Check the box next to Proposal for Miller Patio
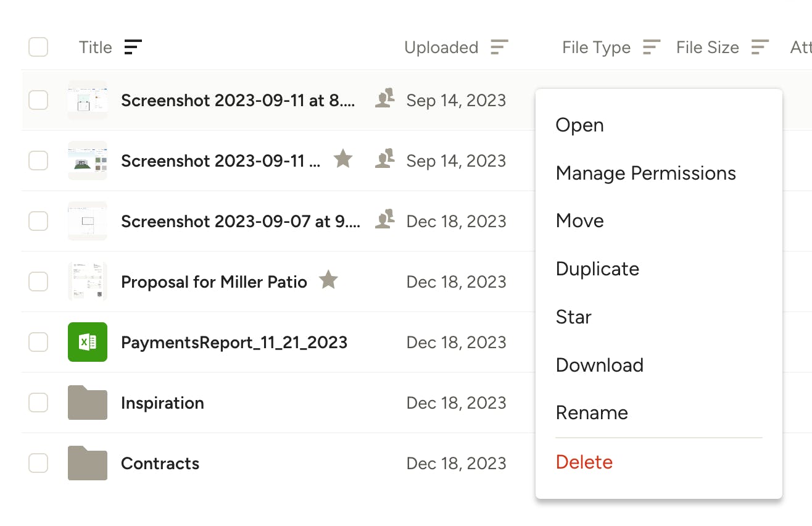 (x=38, y=282)
